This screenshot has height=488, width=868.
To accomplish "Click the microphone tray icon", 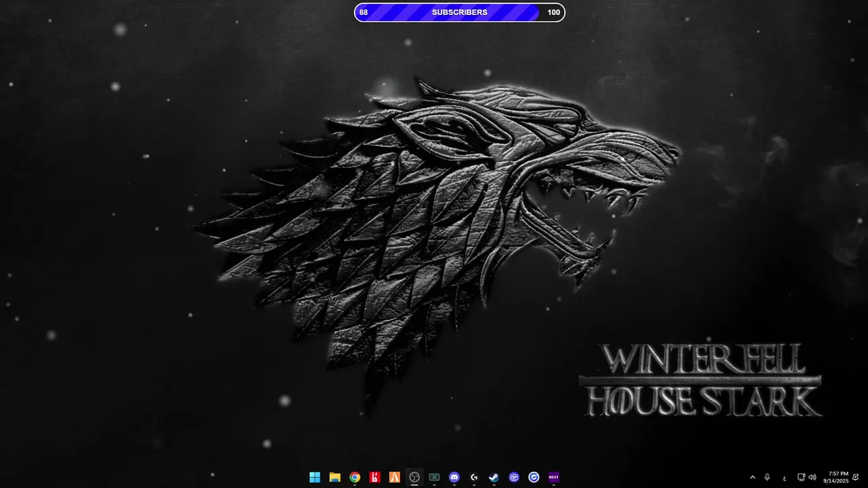I will [x=767, y=477].
